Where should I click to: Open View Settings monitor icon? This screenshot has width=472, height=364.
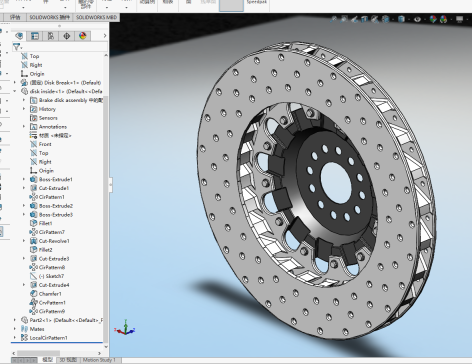460,19
